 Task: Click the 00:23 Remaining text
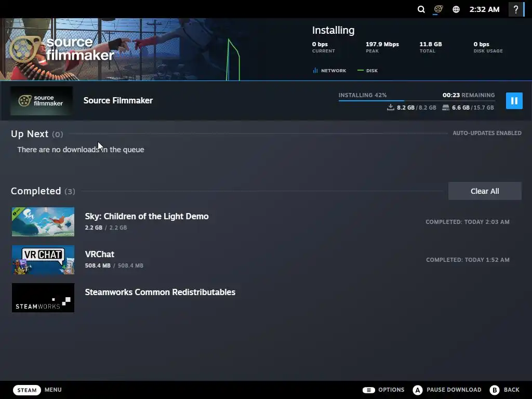(469, 95)
